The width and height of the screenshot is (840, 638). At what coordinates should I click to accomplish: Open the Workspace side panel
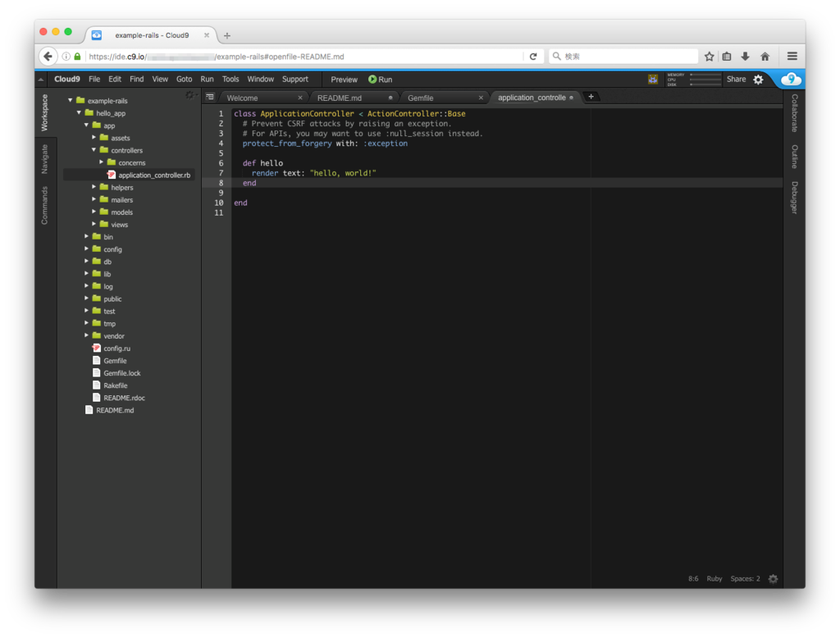pyautogui.click(x=44, y=112)
